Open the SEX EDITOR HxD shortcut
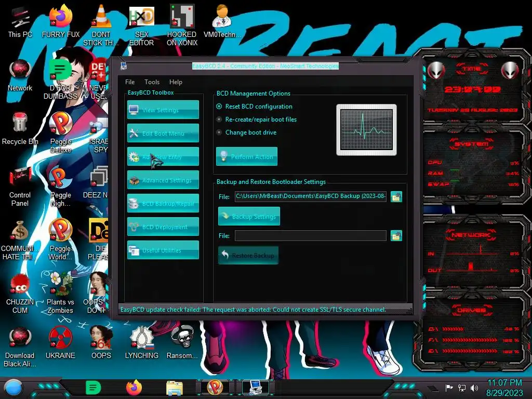The height and width of the screenshot is (399, 532). (x=141, y=25)
